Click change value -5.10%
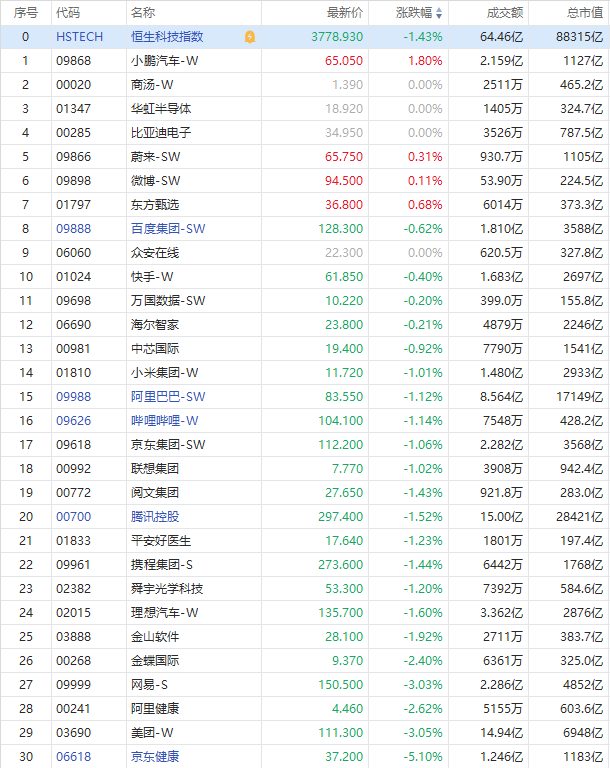The image size is (610, 768). tap(423, 757)
